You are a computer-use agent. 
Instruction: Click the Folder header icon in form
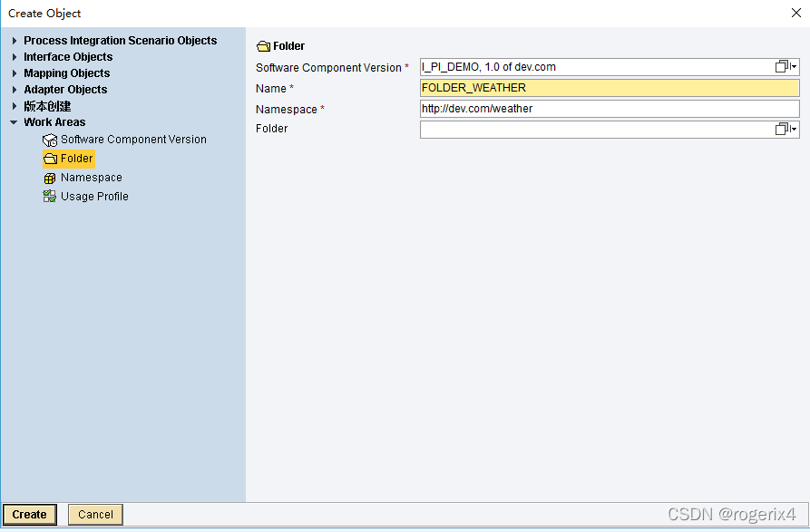tap(263, 46)
